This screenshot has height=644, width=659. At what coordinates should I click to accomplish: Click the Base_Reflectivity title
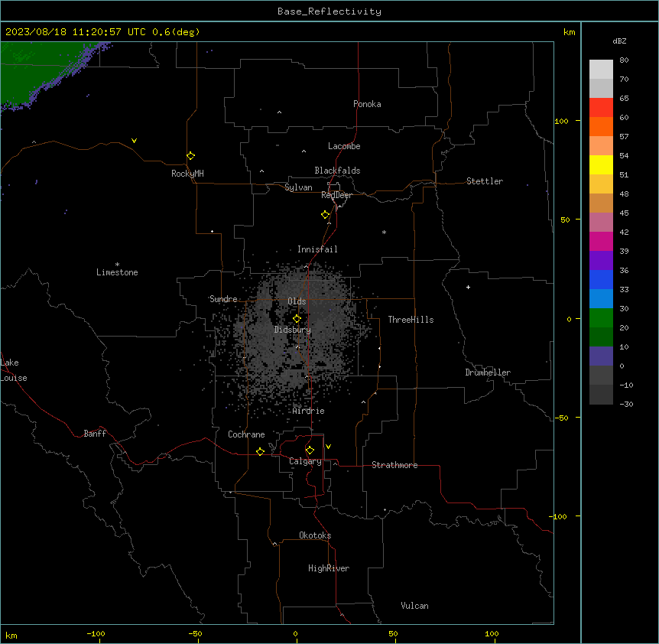click(329, 11)
